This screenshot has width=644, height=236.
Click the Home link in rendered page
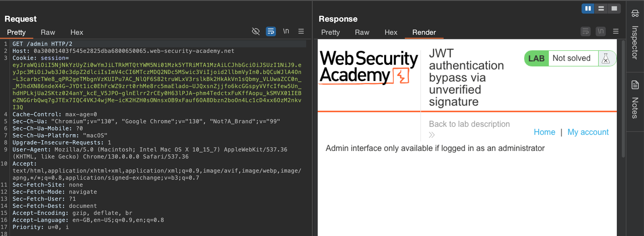[x=544, y=132]
